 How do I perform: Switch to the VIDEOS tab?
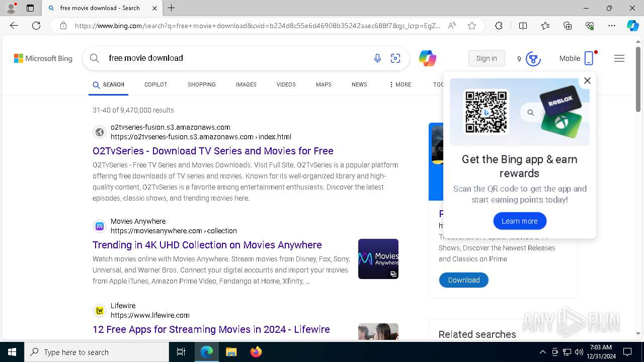(286, 84)
